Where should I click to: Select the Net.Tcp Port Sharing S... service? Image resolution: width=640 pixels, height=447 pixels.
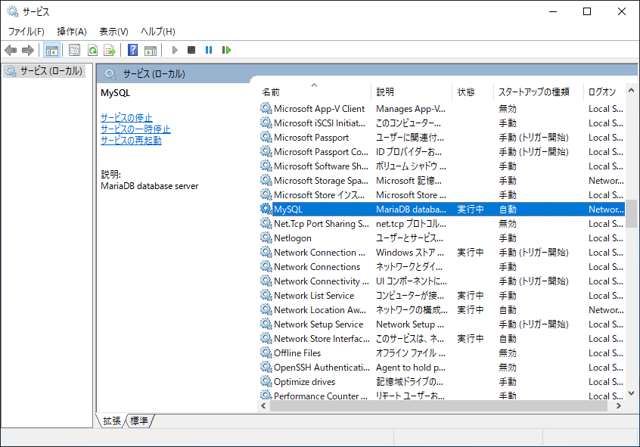pos(321,224)
